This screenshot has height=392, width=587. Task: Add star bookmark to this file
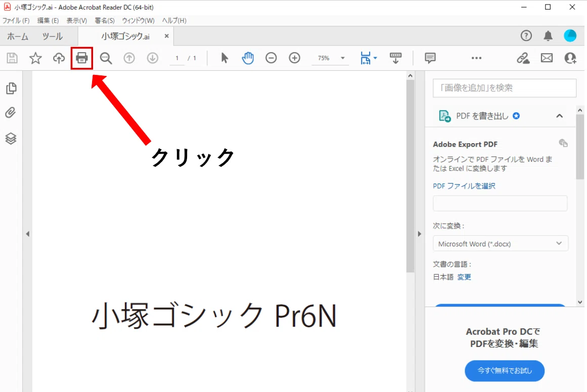(35, 58)
